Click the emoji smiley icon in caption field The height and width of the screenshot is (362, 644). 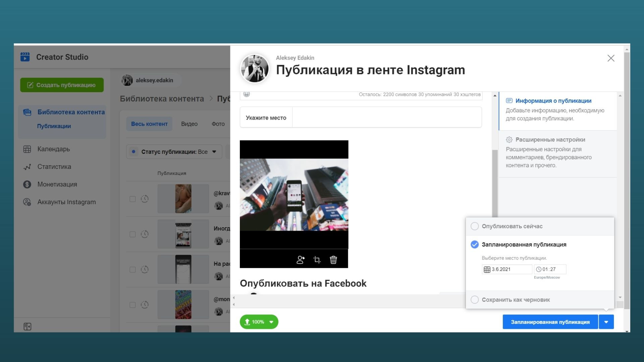pyautogui.click(x=247, y=94)
